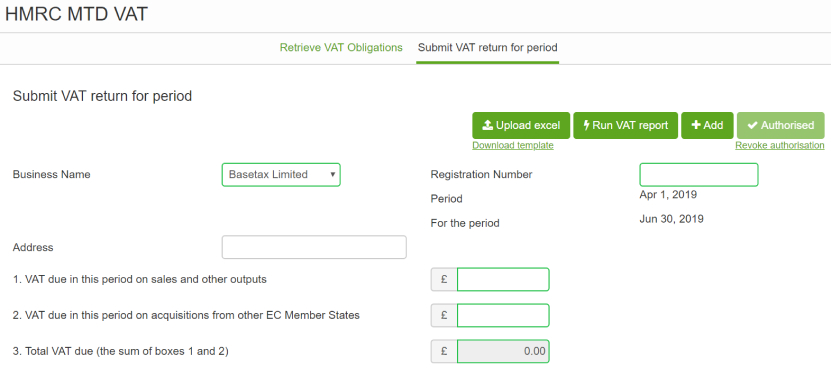Click the checkmark on Authorised button
Viewport: 831px width, 369px height.
[x=753, y=126]
